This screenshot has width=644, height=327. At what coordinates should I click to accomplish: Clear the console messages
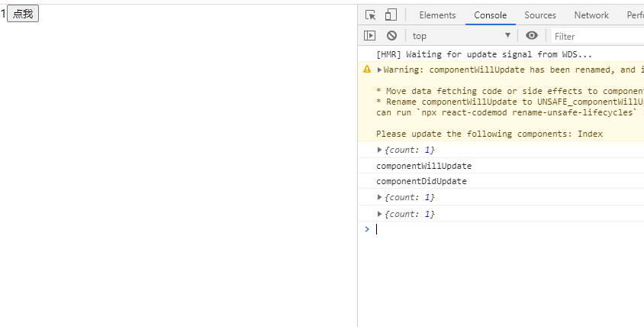(x=391, y=35)
